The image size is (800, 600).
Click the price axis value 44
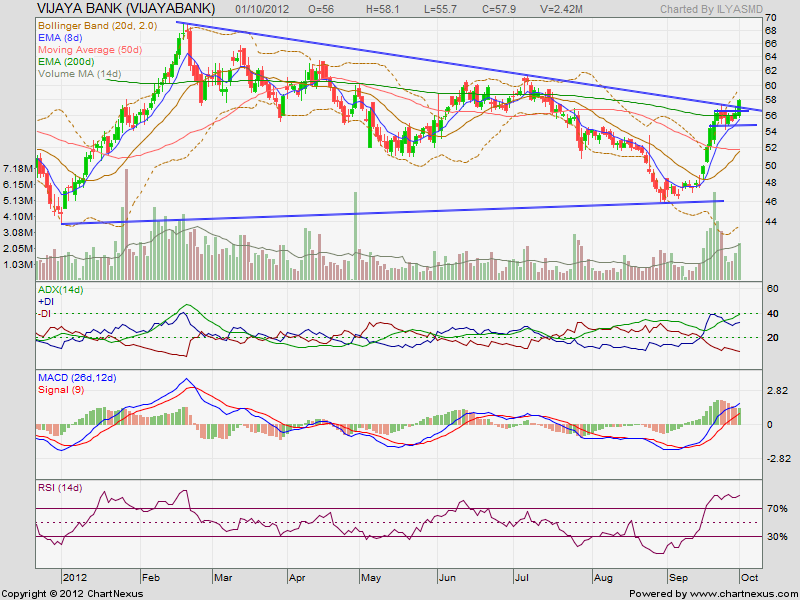[x=771, y=221]
